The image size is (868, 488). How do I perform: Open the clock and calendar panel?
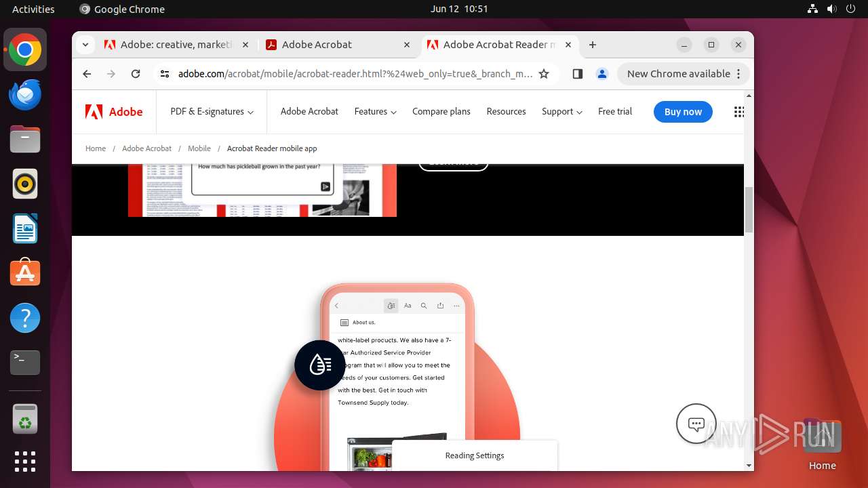point(459,9)
